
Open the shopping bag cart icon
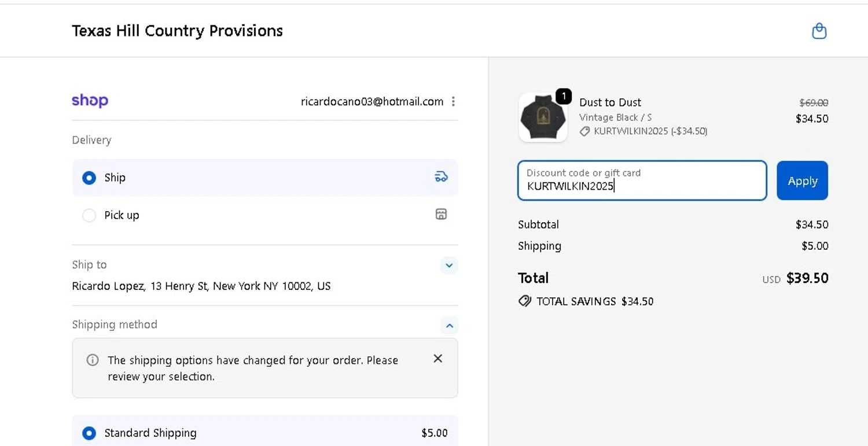[819, 31]
